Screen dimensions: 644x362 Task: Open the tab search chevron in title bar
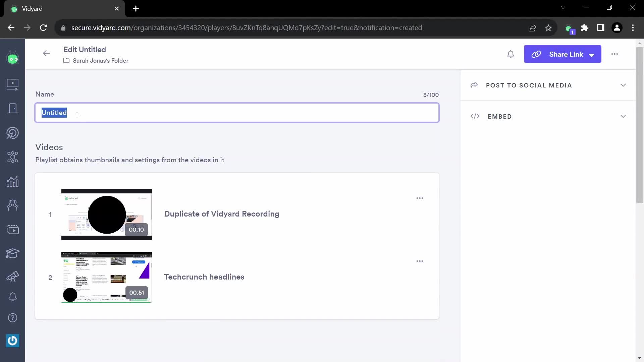tap(563, 7)
